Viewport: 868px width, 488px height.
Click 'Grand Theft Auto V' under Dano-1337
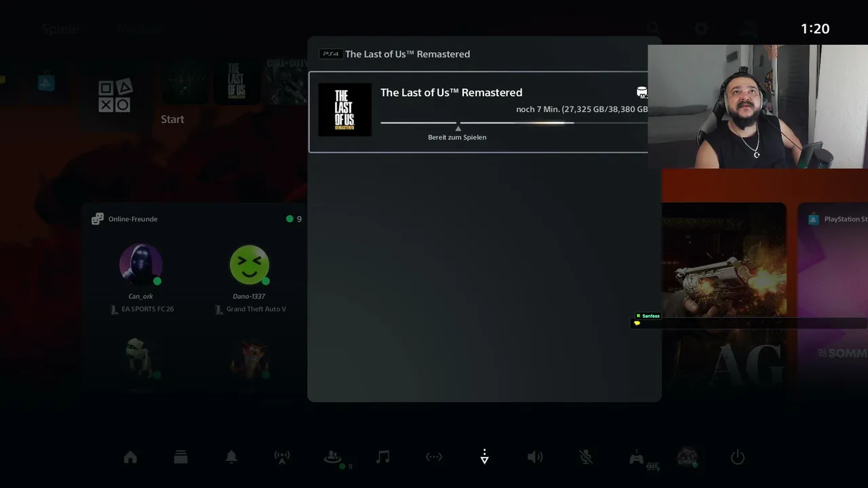pyautogui.click(x=256, y=309)
